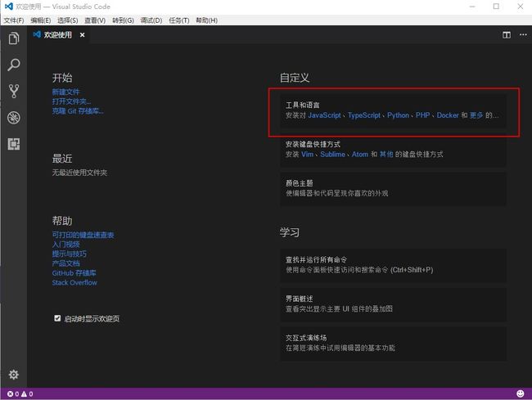Click the Manage gear icon

point(14,375)
